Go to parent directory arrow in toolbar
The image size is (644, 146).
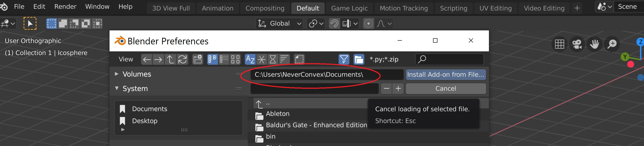click(x=170, y=59)
